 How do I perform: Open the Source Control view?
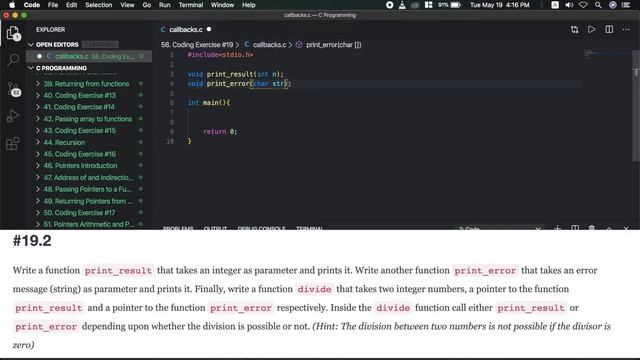pyautogui.click(x=13, y=88)
